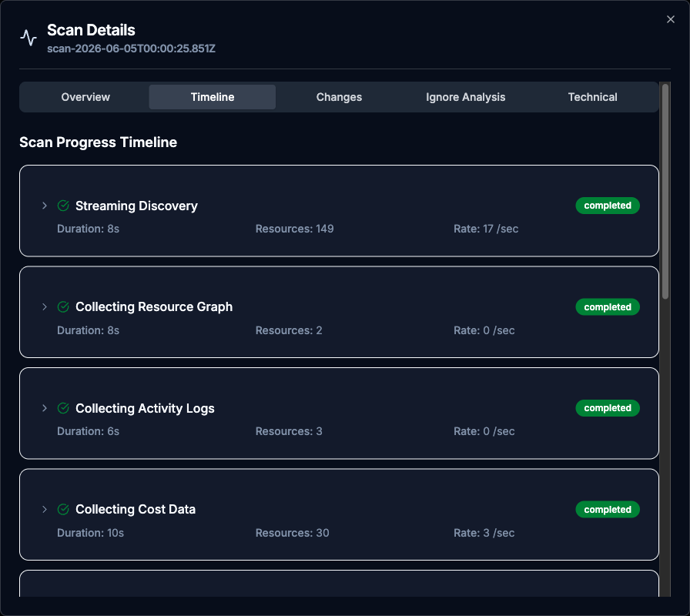
Task: Click 'Resources: 2' text
Action: (x=289, y=330)
